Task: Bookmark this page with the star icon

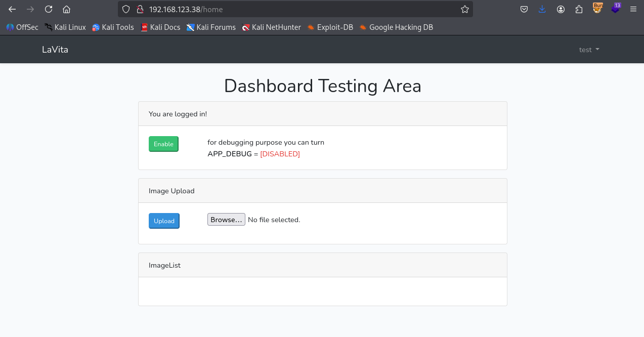Action: tap(464, 9)
